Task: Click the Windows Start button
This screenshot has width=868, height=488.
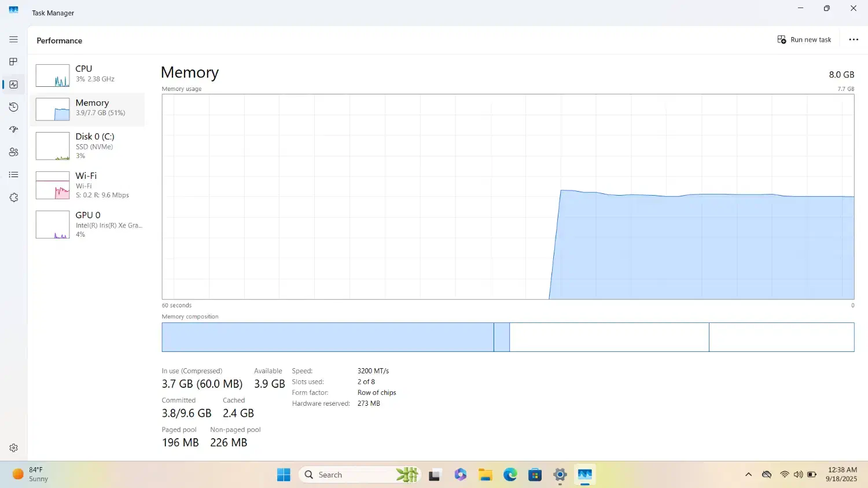Action: pyautogui.click(x=284, y=475)
